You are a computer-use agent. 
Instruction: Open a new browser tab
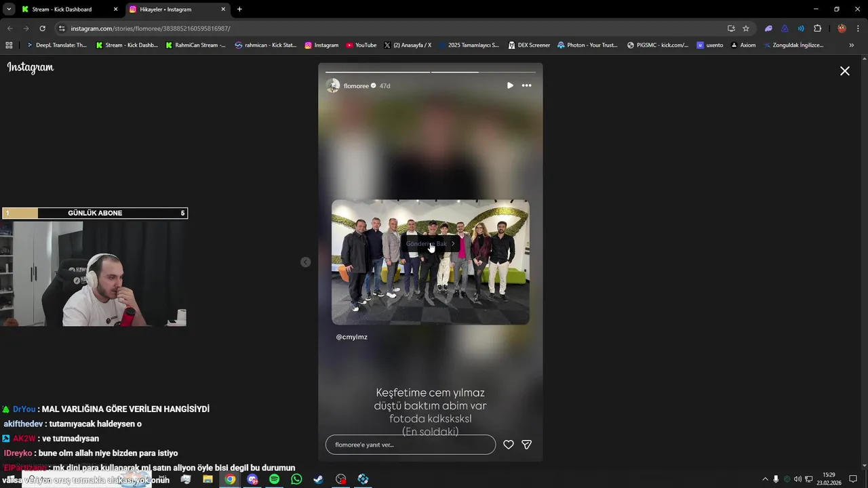point(239,9)
